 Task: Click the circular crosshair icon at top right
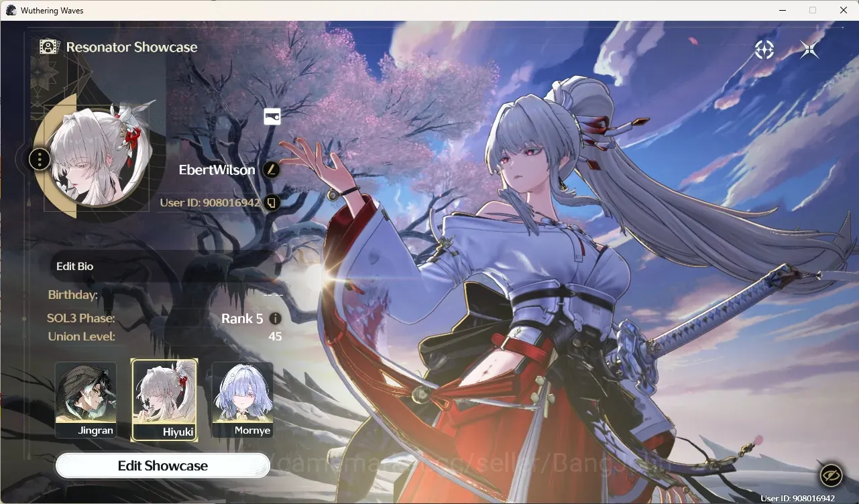(x=764, y=50)
